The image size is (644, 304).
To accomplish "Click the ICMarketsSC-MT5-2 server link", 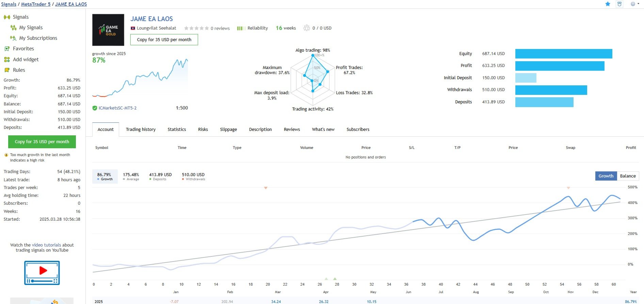I will point(117,108).
